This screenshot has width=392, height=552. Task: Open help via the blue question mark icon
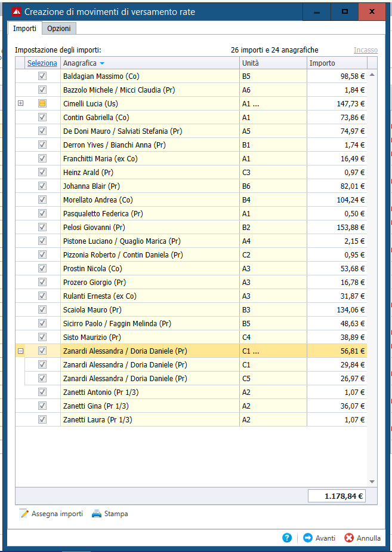click(x=287, y=538)
